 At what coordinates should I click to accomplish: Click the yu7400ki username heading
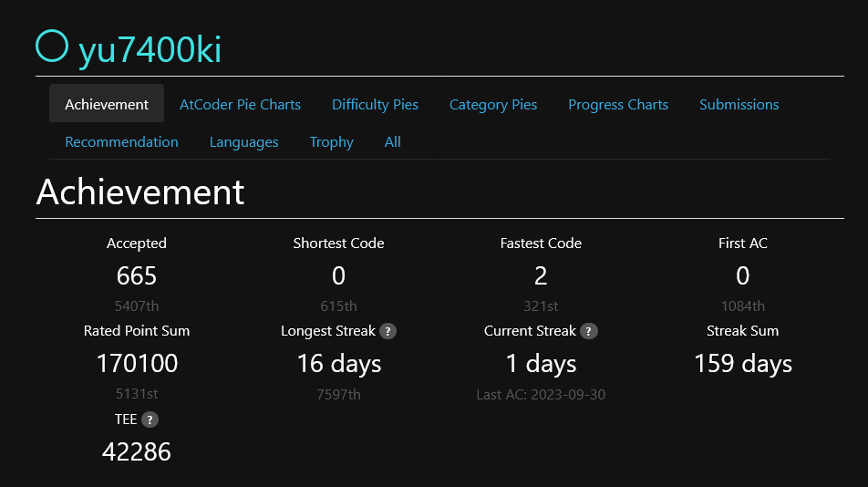(x=150, y=49)
